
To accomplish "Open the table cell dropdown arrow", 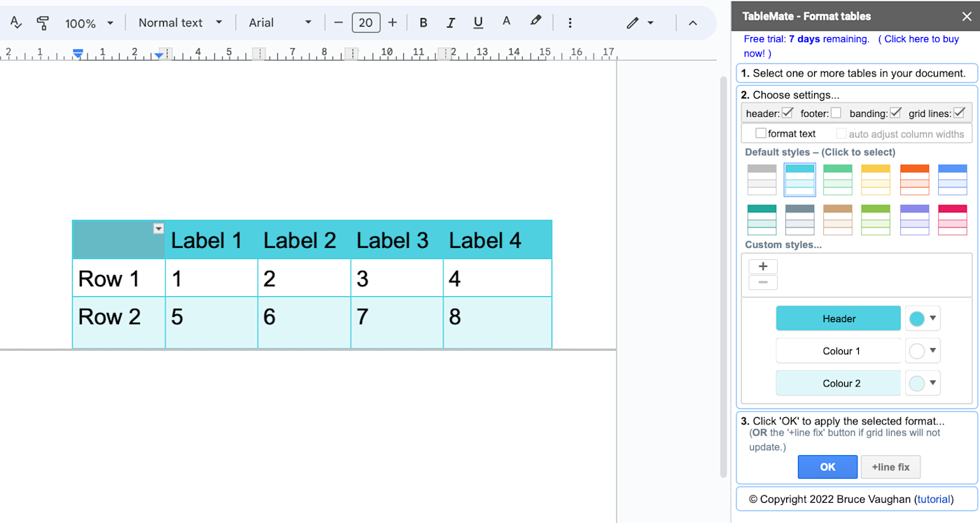I will pyautogui.click(x=158, y=228).
